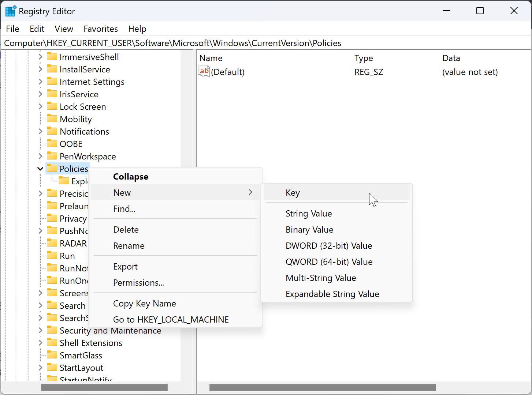Screen dimensions: 532x395
Task: Click the "(value not set)" data cell
Action: pyautogui.click(x=470, y=72)
